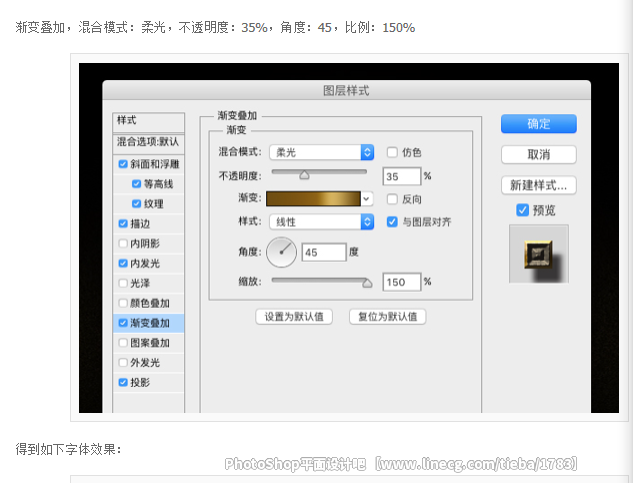633x483 pixels.
Task: Enable the 外发光 checkbox
Action: (x=123, y=363)
